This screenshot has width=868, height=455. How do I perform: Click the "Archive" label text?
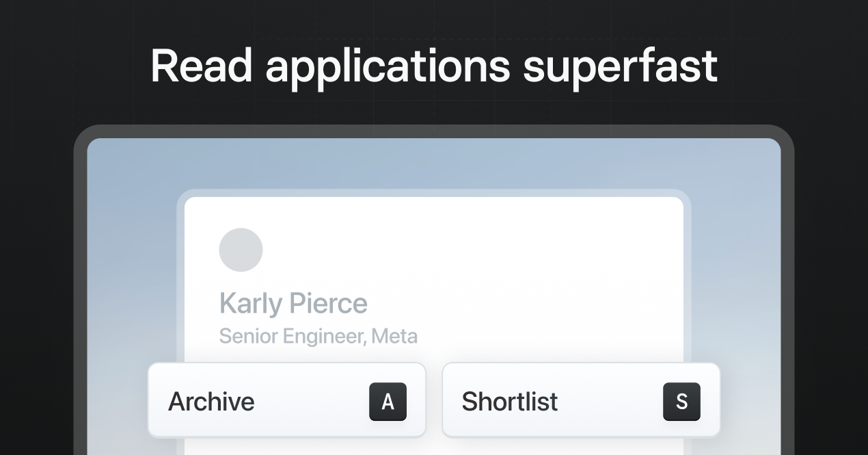211,402
